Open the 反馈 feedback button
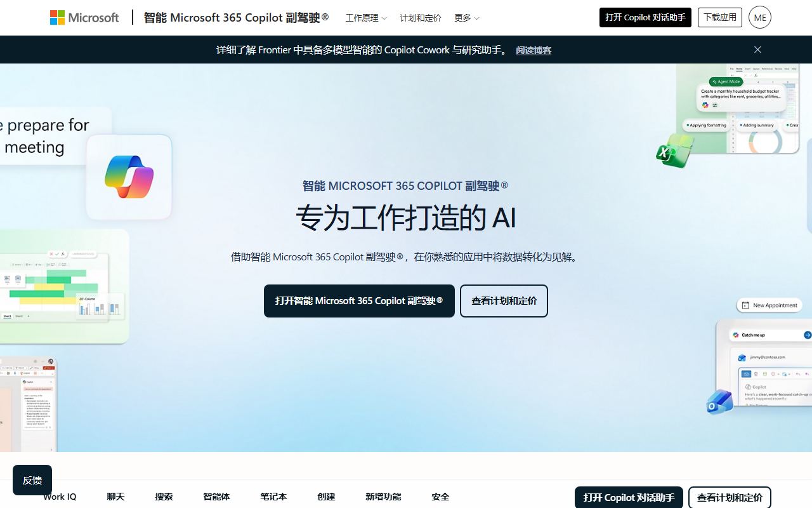Screen dimensions: 812x508 tap(32, 480)
